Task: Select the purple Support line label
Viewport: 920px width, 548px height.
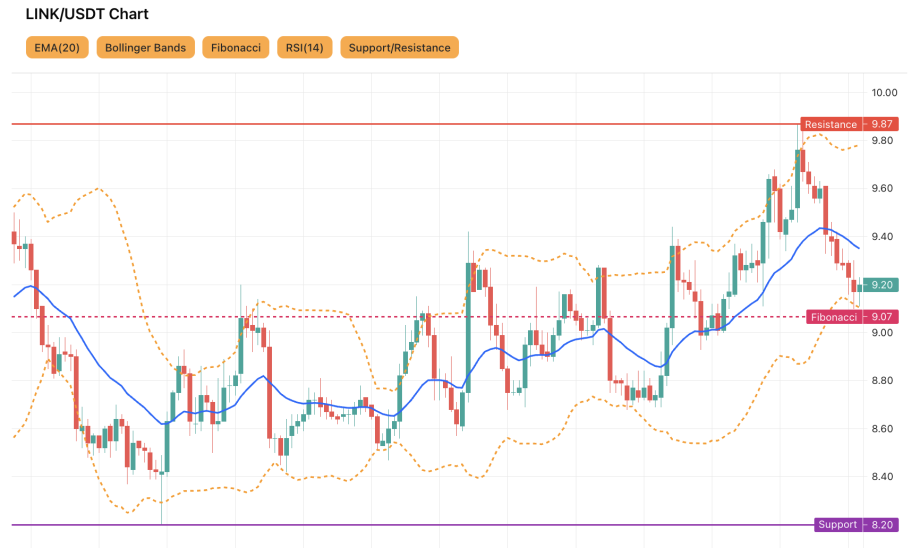Action: (837, 525)
